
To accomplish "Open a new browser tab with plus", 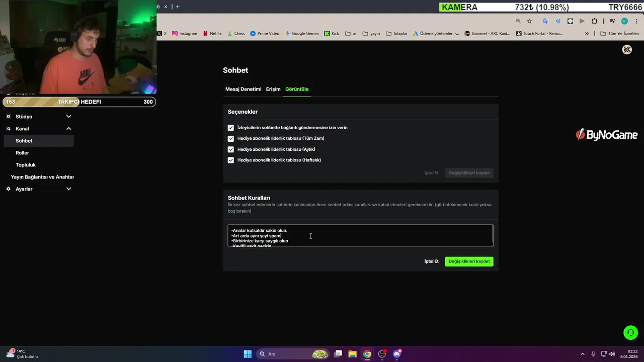I will (x=178, y=7).
